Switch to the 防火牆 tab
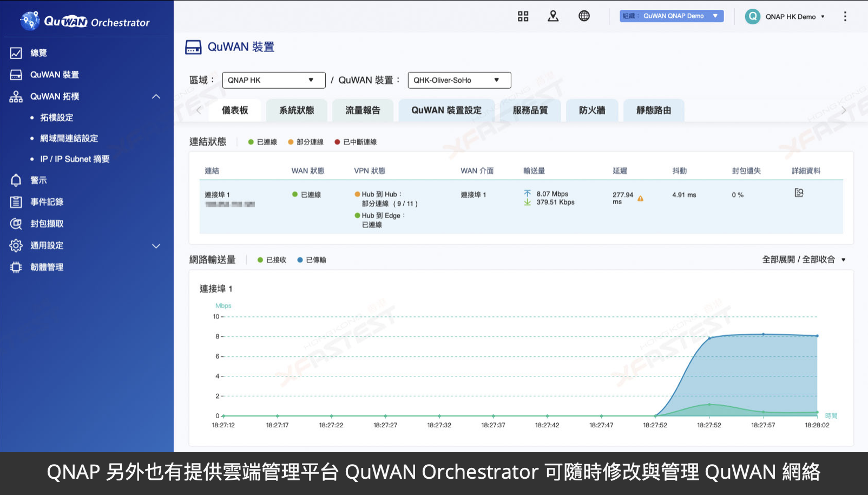 (x=592, y=110)
